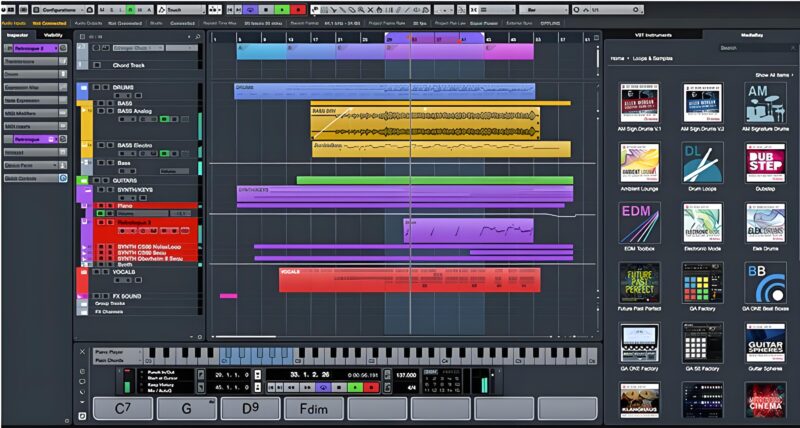
Task: Trigger the D9 chord pad
Action: [x=250, y=409]
